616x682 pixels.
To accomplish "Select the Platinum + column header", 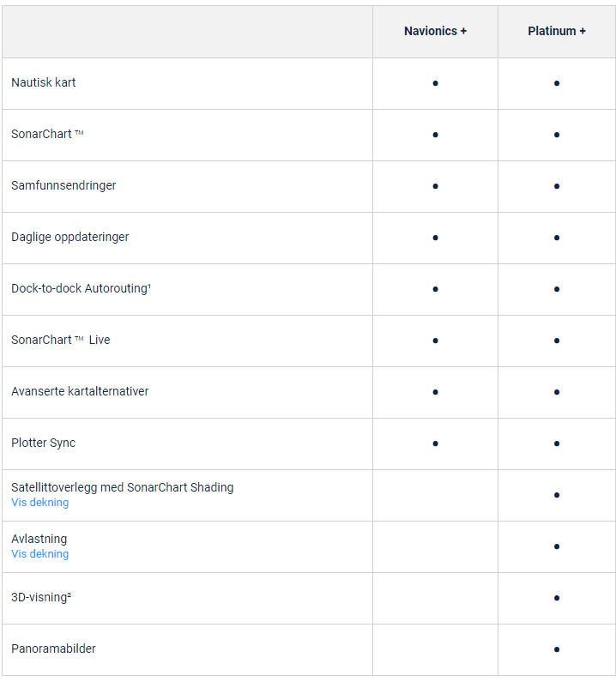I will (557, 31).
